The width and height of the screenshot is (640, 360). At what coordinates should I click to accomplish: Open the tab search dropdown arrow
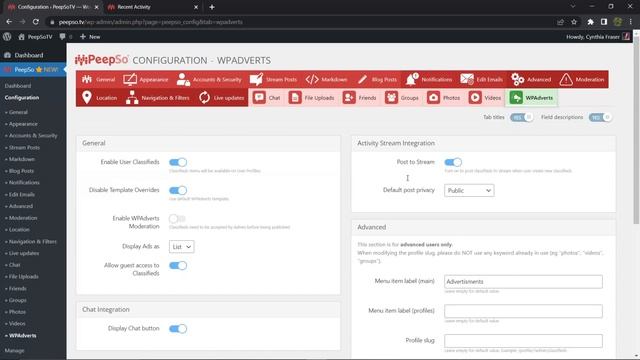(x=573, y=7)
